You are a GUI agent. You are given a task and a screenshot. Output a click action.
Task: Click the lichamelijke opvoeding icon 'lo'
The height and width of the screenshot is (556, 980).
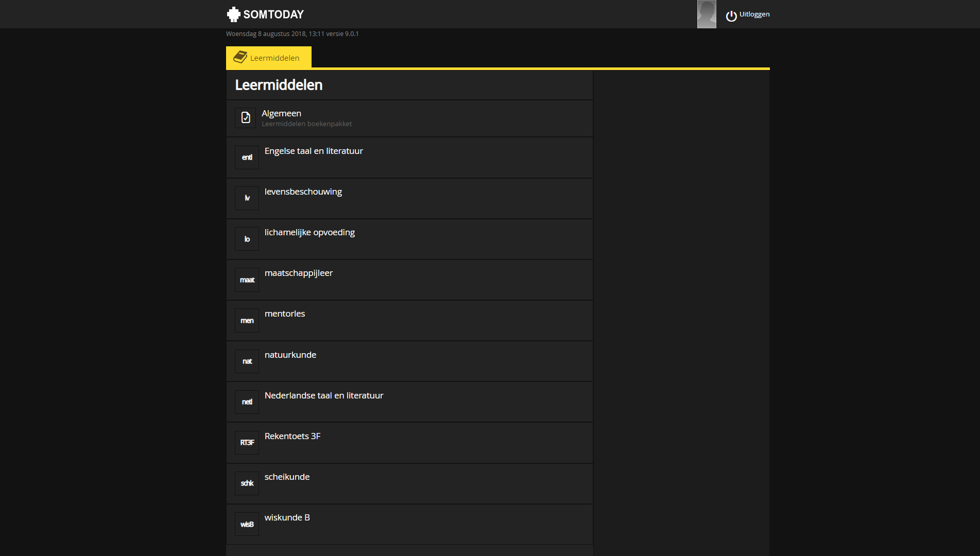tap(247, 239)
